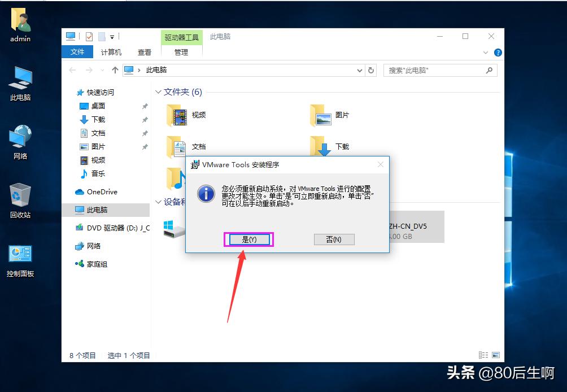Image resolution: width=567 pixels, height=392 pixels.
Task: Unpin 下载 from Quick Access
Action: tap(145, 119)
